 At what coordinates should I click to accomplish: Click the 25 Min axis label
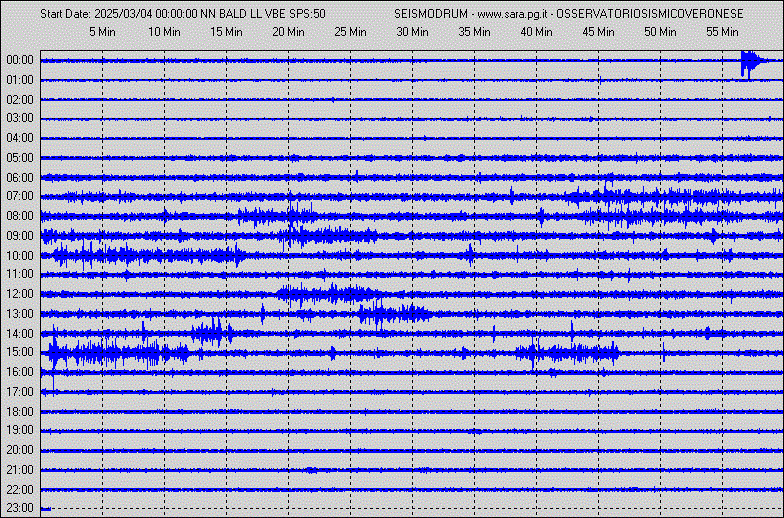350,32
